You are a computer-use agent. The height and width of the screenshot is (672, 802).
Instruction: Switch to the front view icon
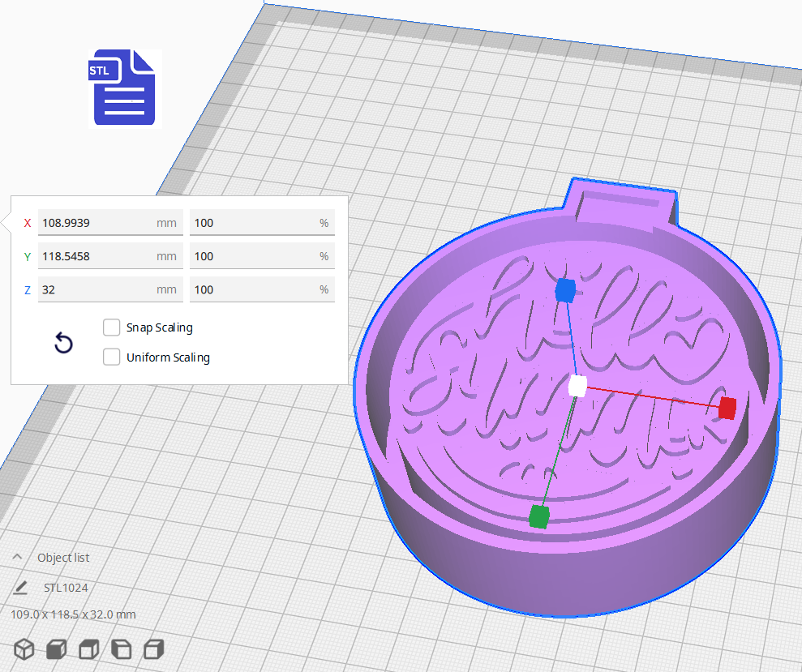56,649
